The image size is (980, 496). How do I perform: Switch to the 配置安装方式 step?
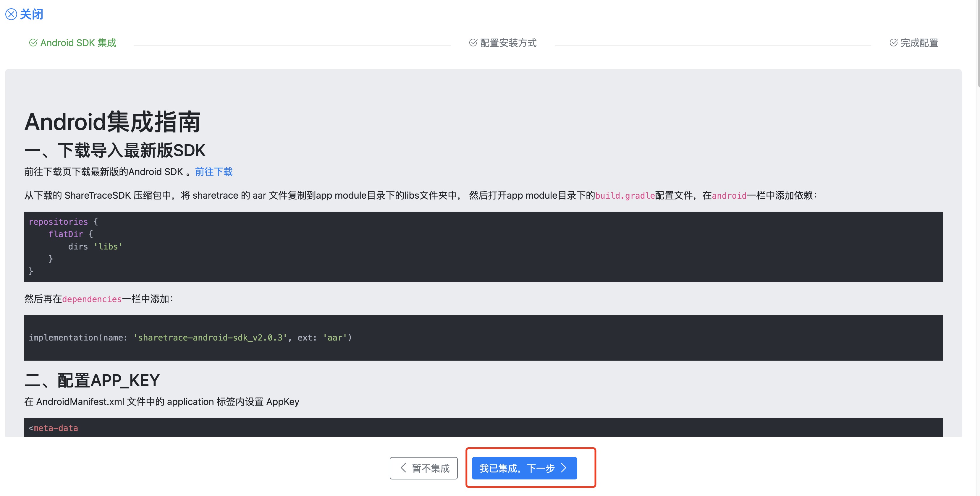pyautogui.click(x=508, y=43)
